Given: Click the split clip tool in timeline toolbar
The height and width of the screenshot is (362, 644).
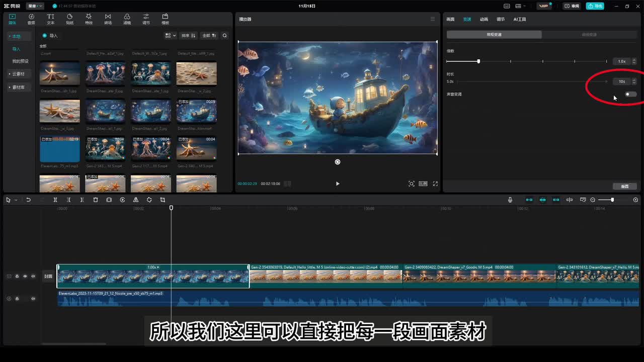Looking at the screenshot, I should (x=55, y=200).
